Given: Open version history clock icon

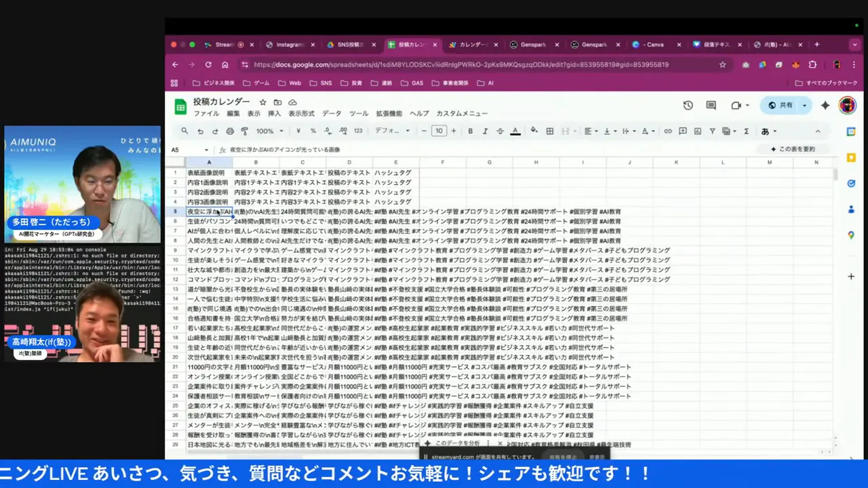Looking at the screenshot, I should [688, 106].
